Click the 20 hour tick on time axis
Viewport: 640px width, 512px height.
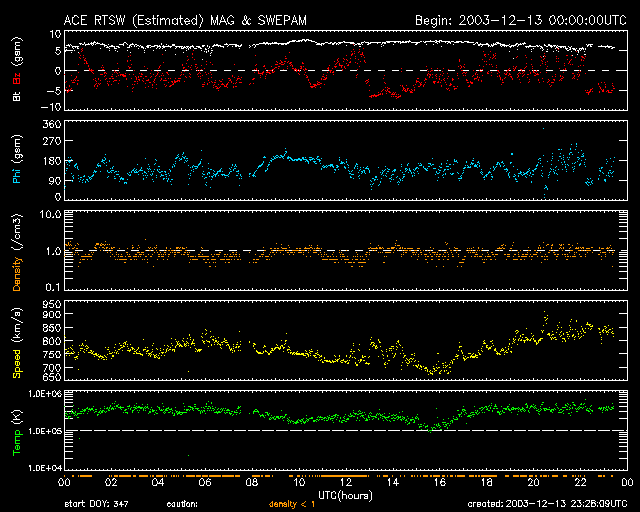click(531, 482)
